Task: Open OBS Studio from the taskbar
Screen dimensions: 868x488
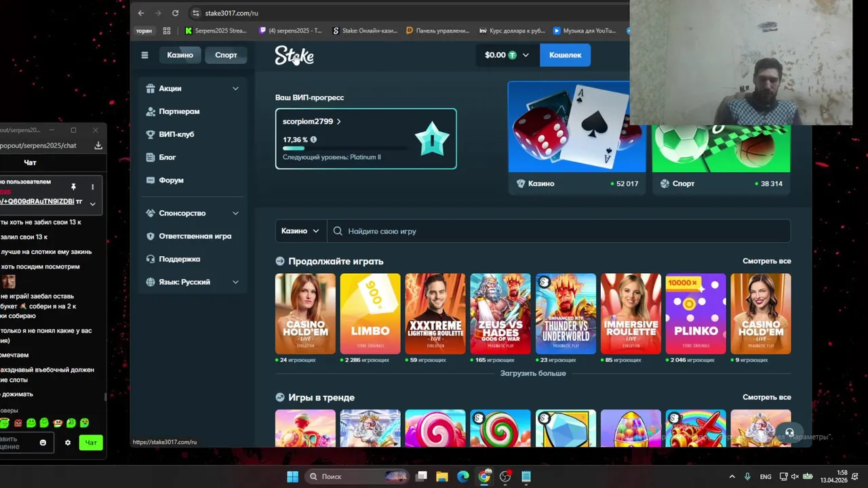Action: (x=505, y=476)
